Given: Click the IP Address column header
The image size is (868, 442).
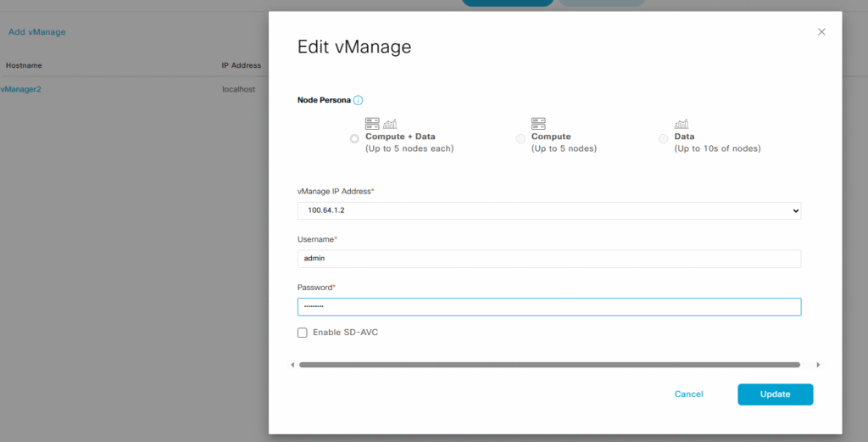Looking at the screenshot, I should [x=241, y=65].
